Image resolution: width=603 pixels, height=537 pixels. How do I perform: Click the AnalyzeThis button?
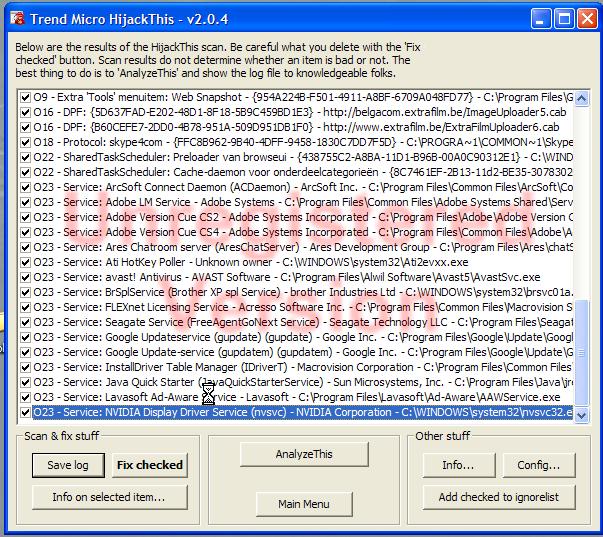point(304,454)
